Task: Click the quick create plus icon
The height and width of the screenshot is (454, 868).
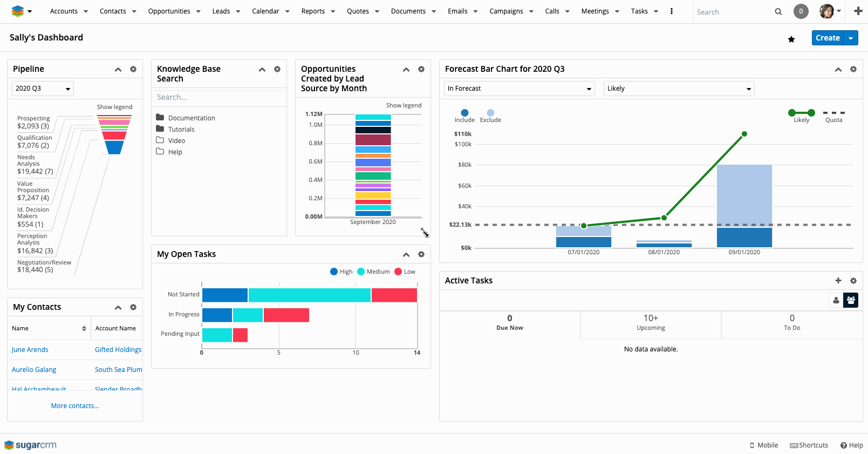Action: (858, 11)
